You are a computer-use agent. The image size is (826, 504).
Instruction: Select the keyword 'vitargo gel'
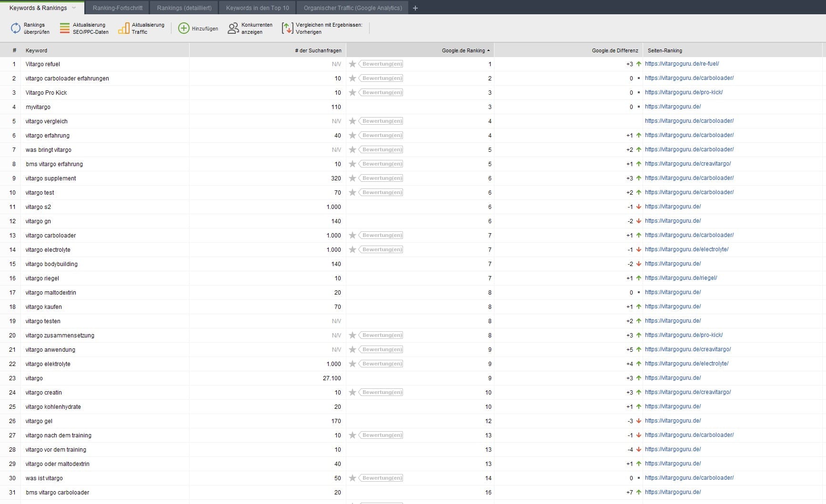[x=39, y=421]
